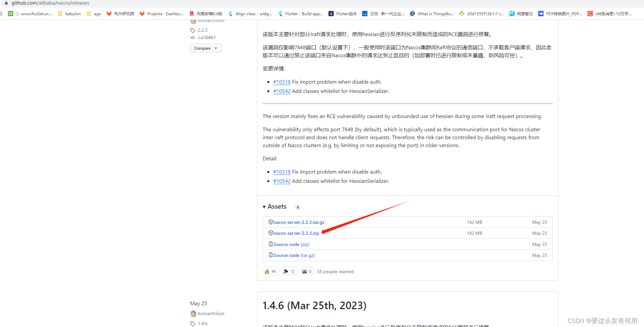Open the agv bookmark folder
This screenshot has width=644, height=327.
[94, 14]
